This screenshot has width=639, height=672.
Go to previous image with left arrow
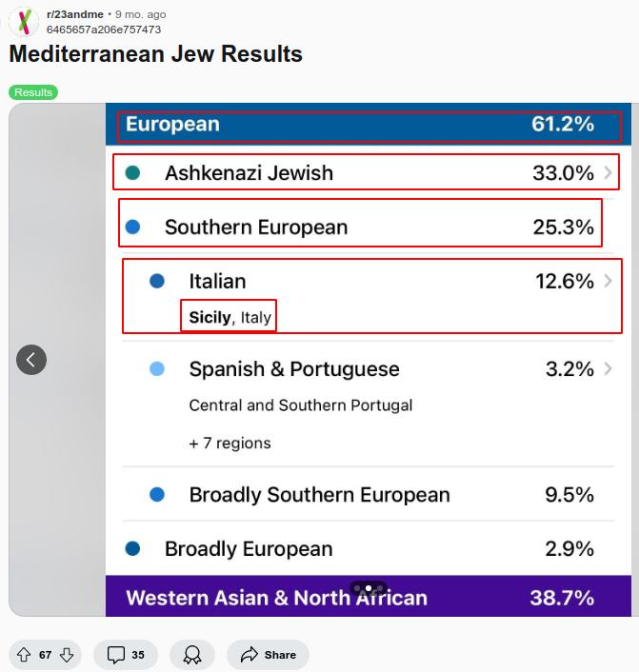31,359
